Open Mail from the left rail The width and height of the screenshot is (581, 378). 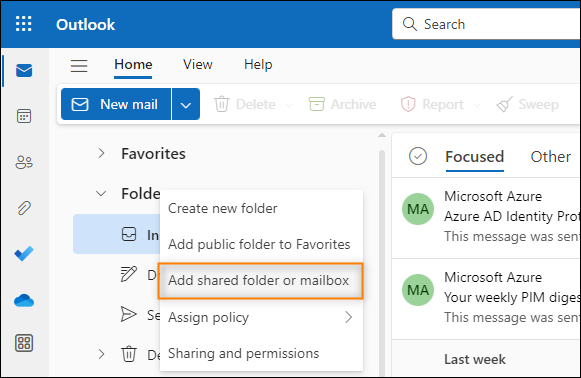[x=24, y=70]
